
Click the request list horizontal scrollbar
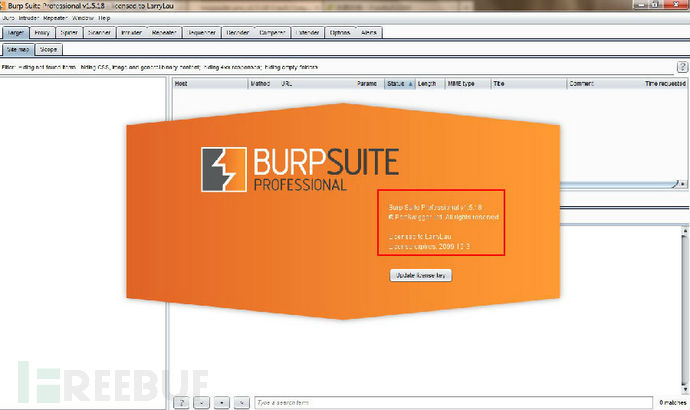(620, 185)
